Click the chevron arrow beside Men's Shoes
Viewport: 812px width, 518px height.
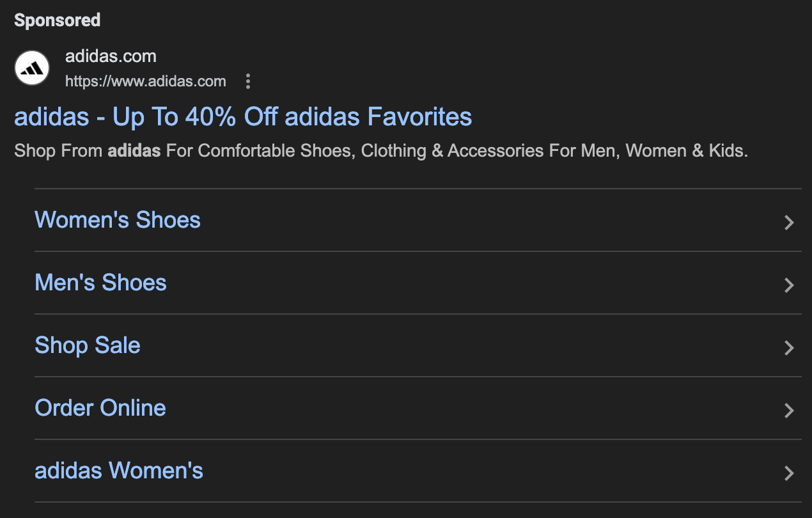(789, 285)
